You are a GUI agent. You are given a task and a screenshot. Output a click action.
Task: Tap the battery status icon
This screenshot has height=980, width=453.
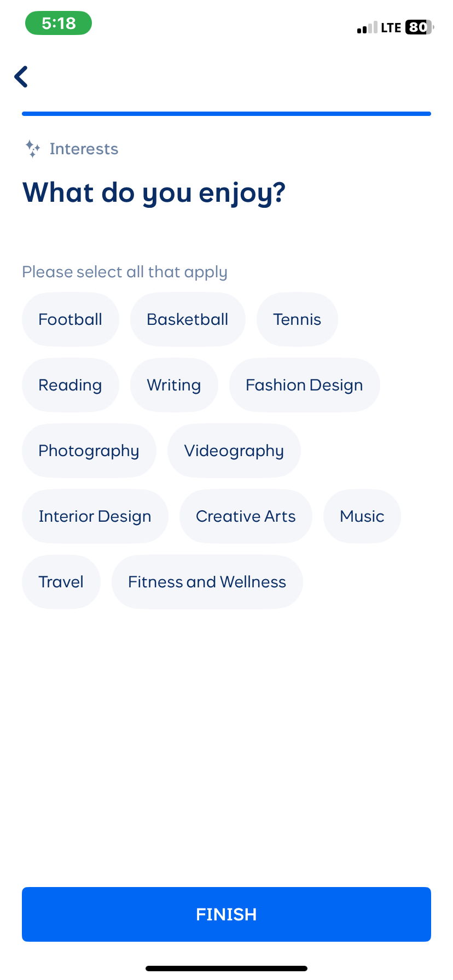pyautogui.click(x=419, y=27)
